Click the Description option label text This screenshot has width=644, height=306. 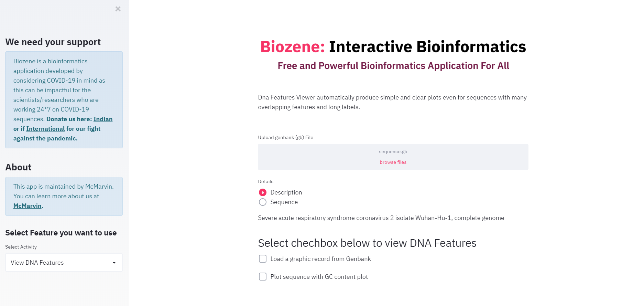point(286,192)
